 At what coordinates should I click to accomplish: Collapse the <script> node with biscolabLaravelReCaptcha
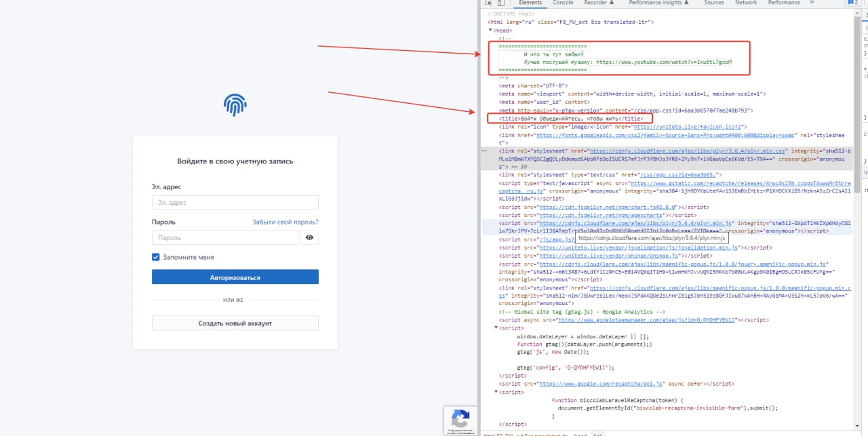[x=496, y=392]
